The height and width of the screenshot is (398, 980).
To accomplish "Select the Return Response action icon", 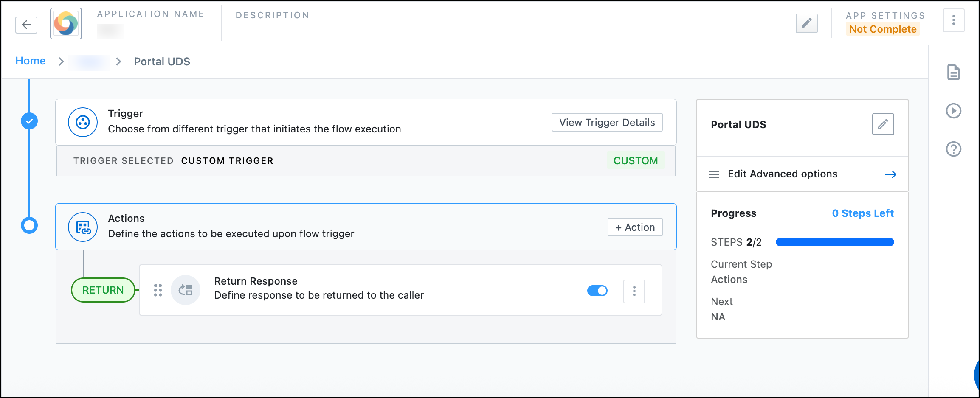I will 186,290.
